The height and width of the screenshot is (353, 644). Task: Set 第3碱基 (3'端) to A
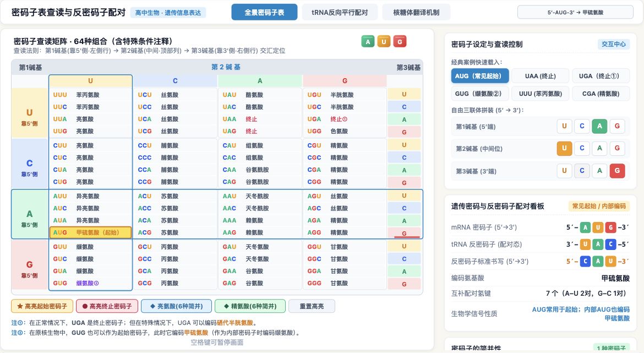pos(599,171)
